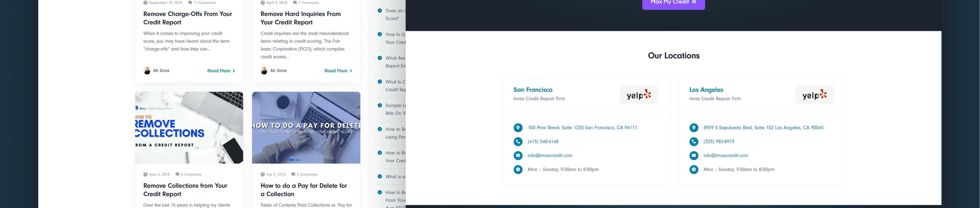Click map pin icon beside 8939 S Sepulveda Blvd
The width and height of the screenshot is (980, 208).
tap(694, 128)
